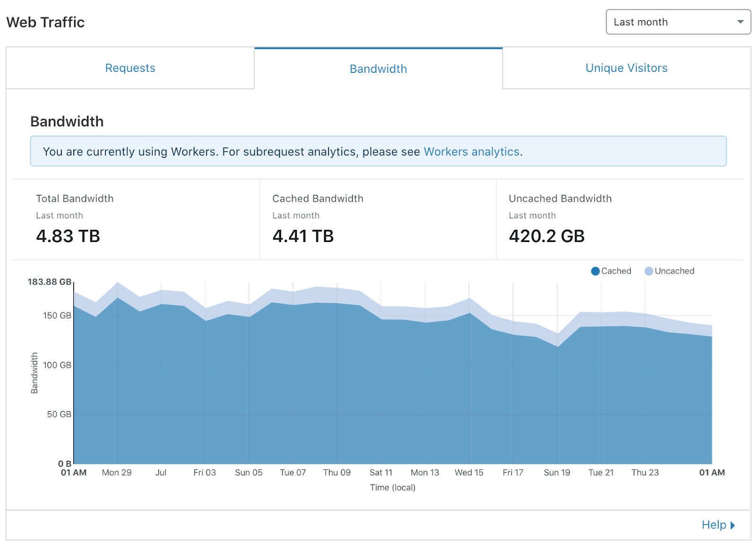Switch to the Requests tab

130,68
